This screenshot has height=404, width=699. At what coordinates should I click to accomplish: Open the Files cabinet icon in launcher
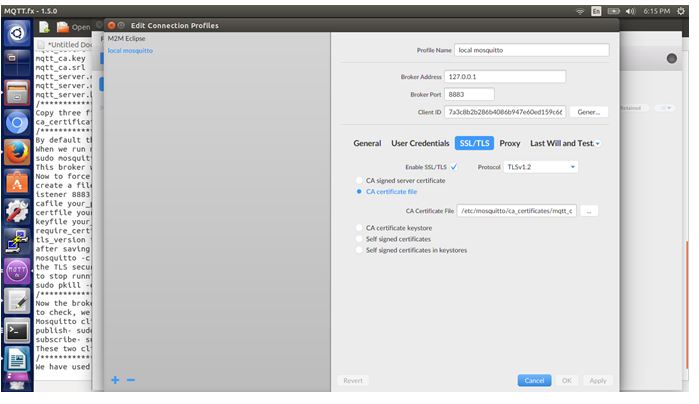pos(17,92)
